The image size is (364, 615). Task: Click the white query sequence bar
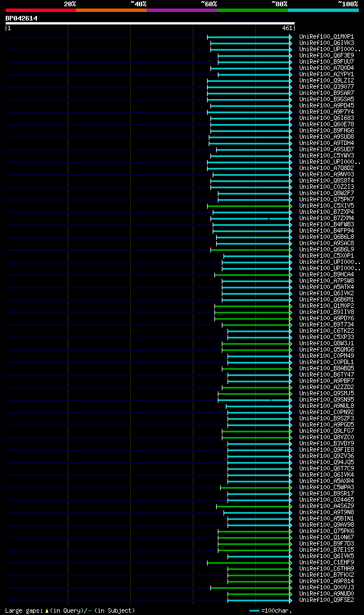tap(150, 23)
